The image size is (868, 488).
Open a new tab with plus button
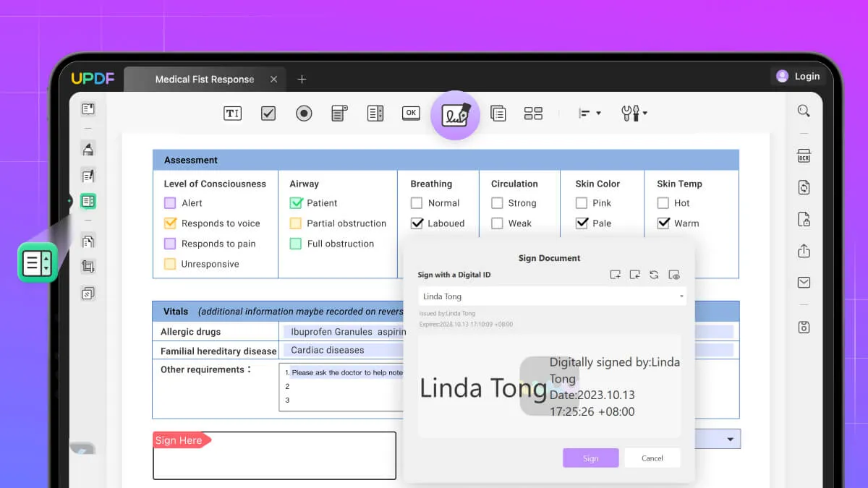click(302, 79)
